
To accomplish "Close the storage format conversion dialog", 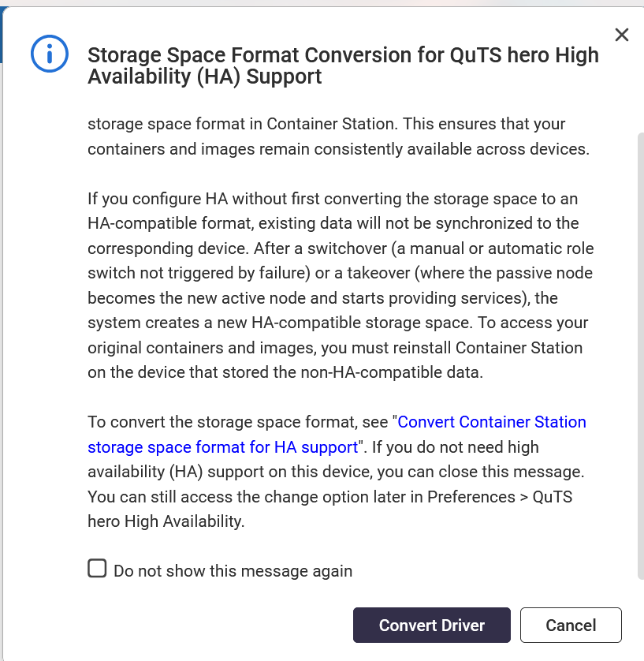I will pyautogui.click(x=622, y=35).
